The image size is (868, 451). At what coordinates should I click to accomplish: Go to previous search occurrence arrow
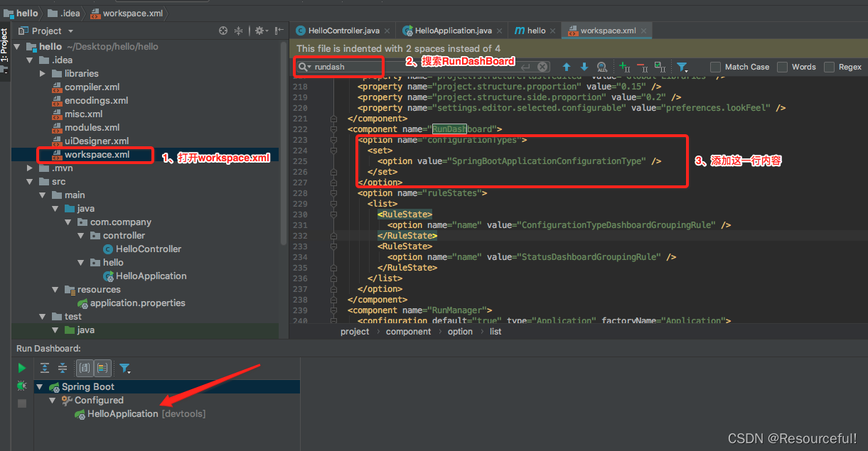567,67
